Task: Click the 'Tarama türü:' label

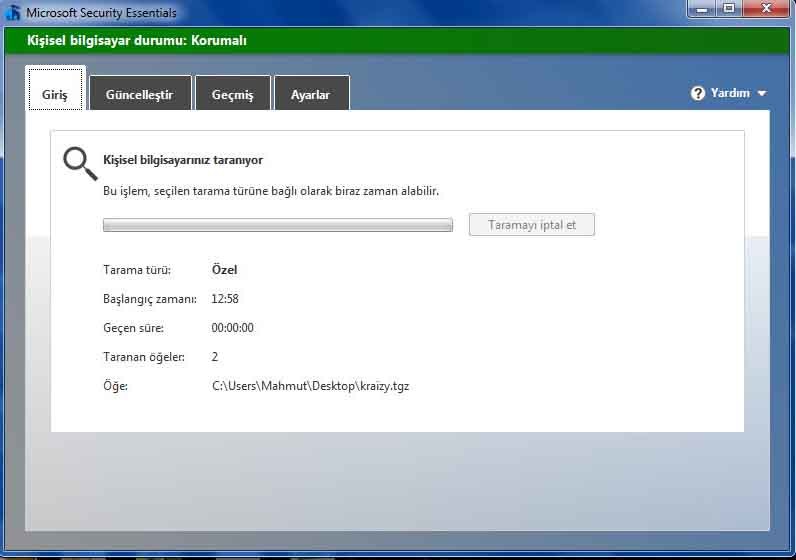Action: [137, 270]
